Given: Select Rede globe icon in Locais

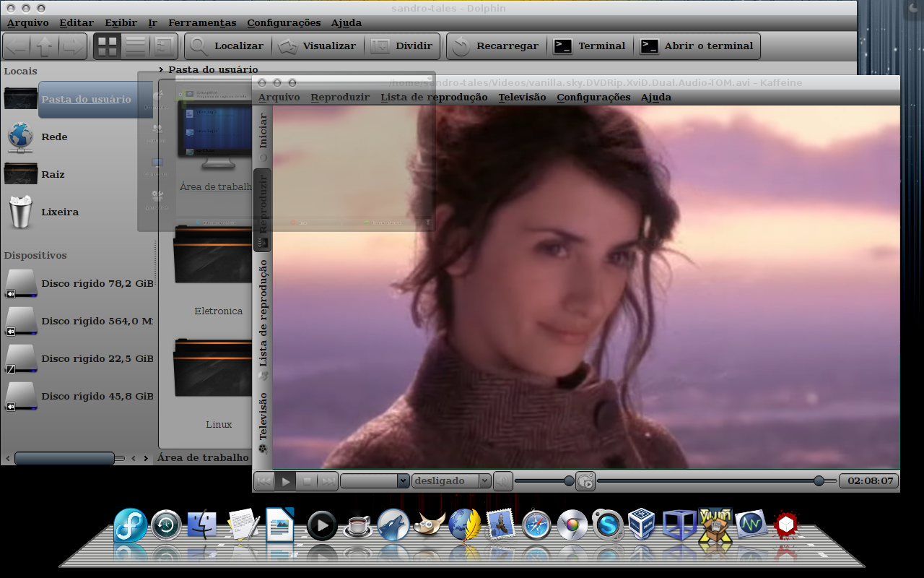Looking at the screenshot, I should coord(20,137).
